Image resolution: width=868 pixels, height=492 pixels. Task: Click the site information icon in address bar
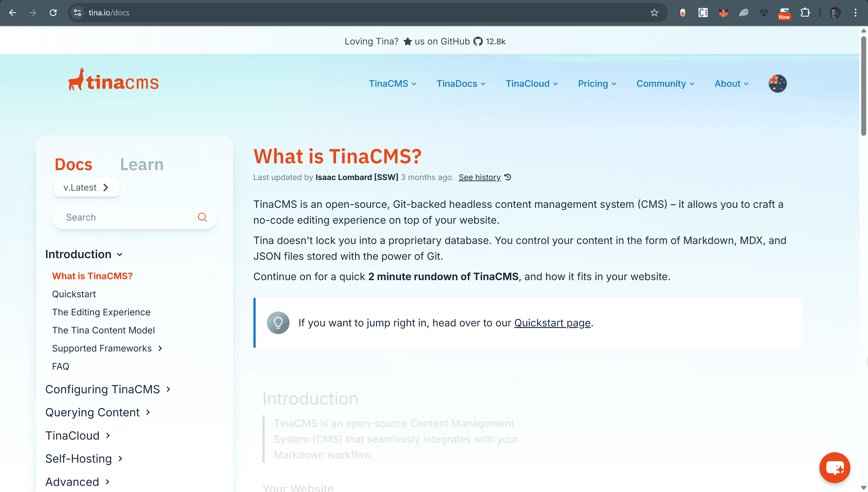coord(78,13)
